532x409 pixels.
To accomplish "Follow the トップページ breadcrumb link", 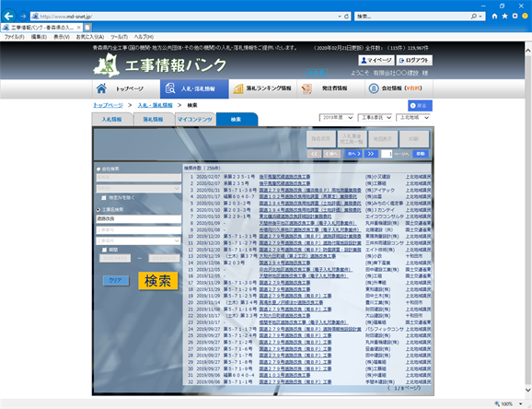I will pos(108,105).
